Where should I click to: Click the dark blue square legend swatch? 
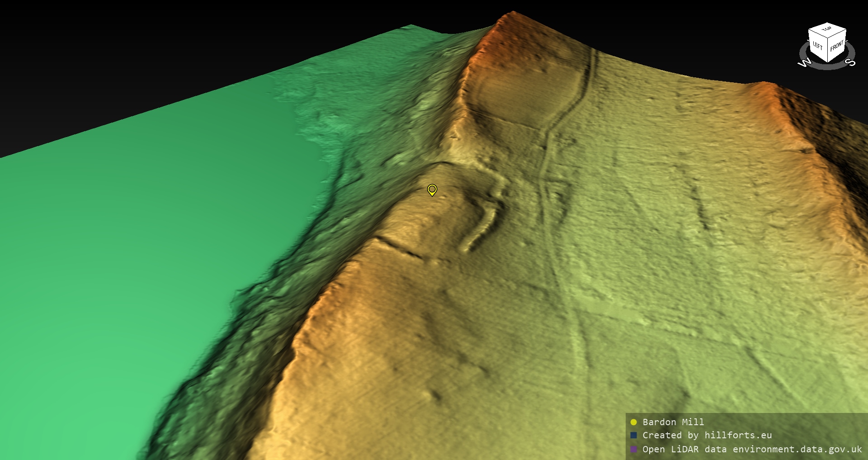(633, 435)
